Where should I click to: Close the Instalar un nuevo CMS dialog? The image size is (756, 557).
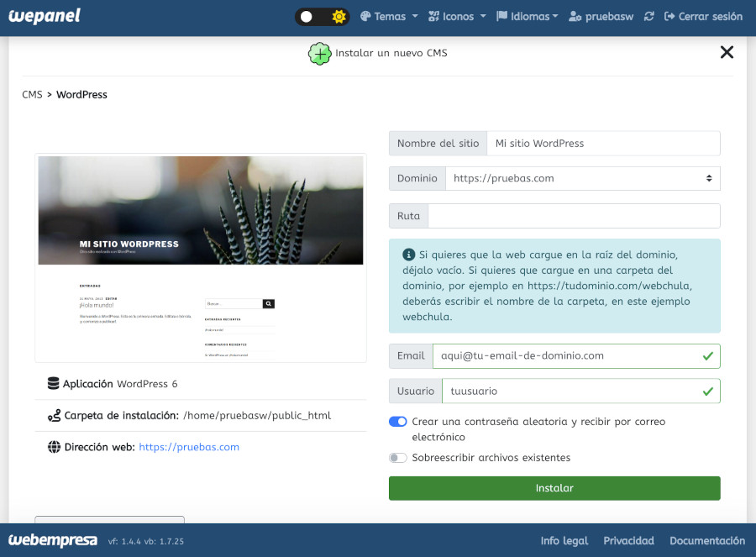727,52
